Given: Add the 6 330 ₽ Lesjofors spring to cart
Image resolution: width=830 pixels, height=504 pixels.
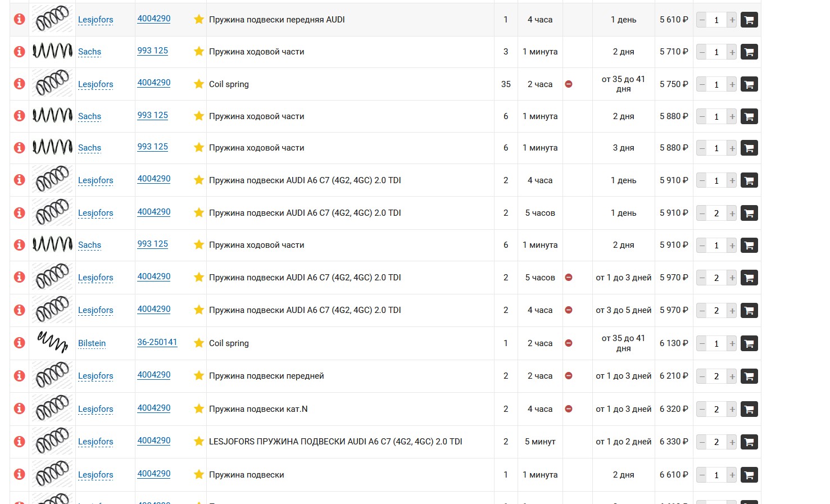Looking at the screenshot, I should pyautogui.click(x=749, y=442).
